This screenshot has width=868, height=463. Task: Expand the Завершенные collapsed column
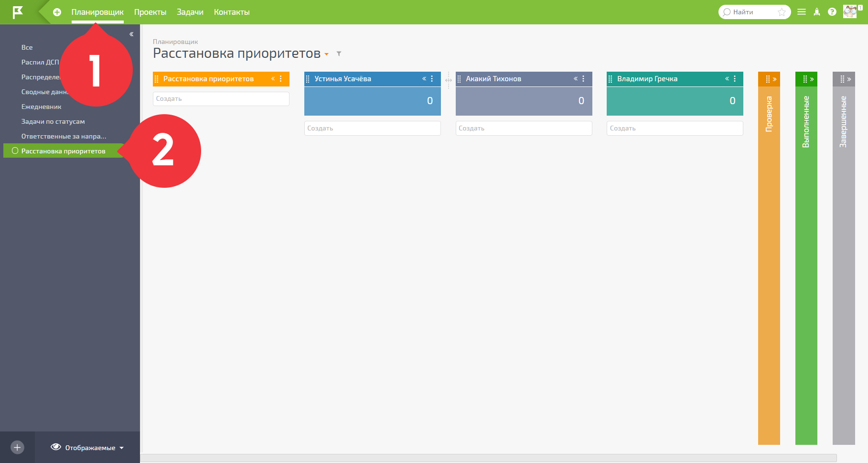[849, 79]
